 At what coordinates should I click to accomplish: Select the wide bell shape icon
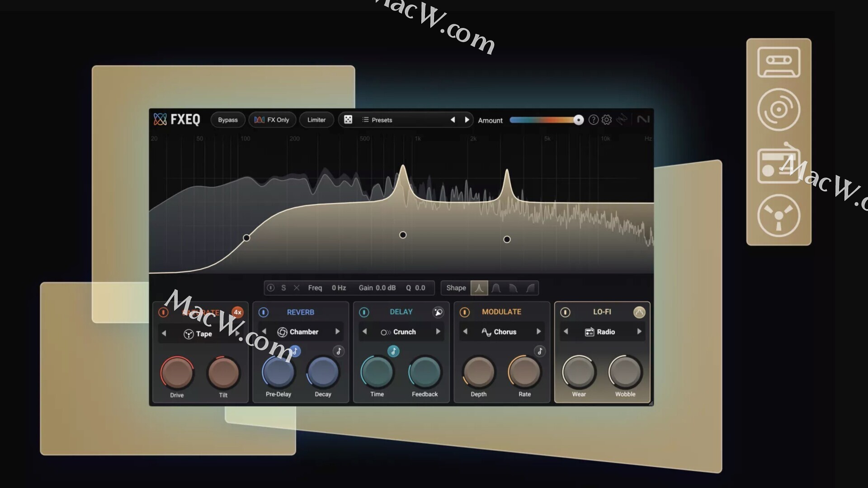coord(496,288)
